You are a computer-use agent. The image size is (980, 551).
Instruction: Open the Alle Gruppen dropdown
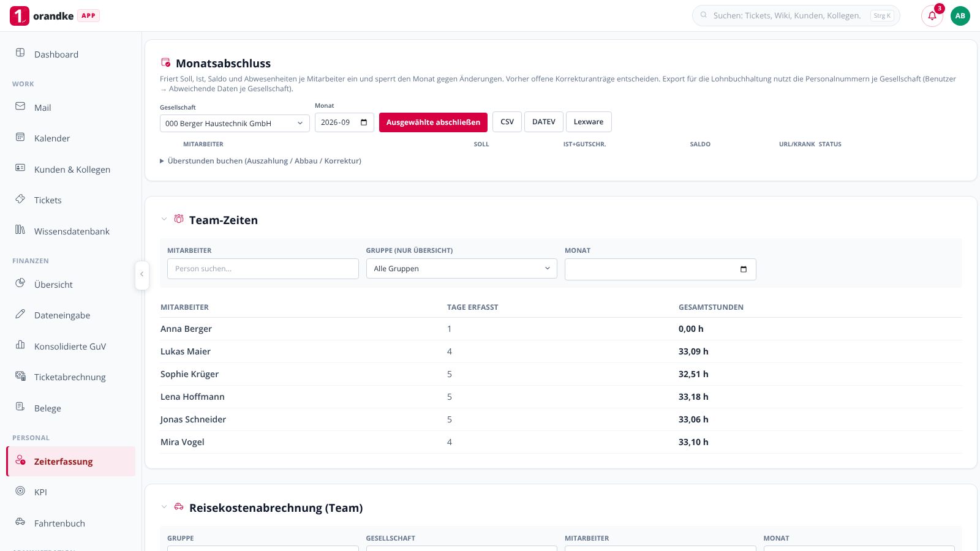click(462, 269)
